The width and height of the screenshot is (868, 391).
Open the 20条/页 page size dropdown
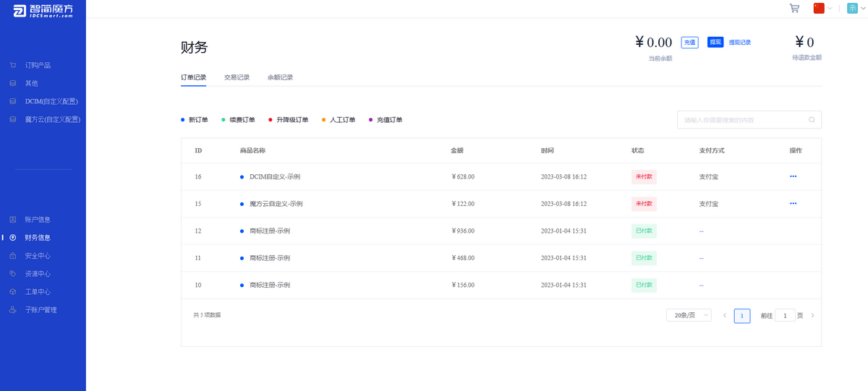pyautogui.click(x=689, y=316)
